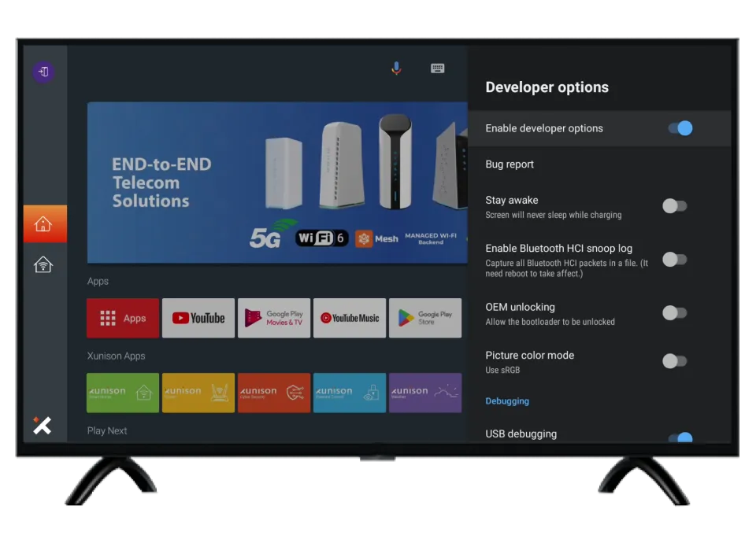Enable Bluetooth HCI snoop log switch
Image resolution: width=756 pixels, height=550 pixels.
click(x=675, y=260)
